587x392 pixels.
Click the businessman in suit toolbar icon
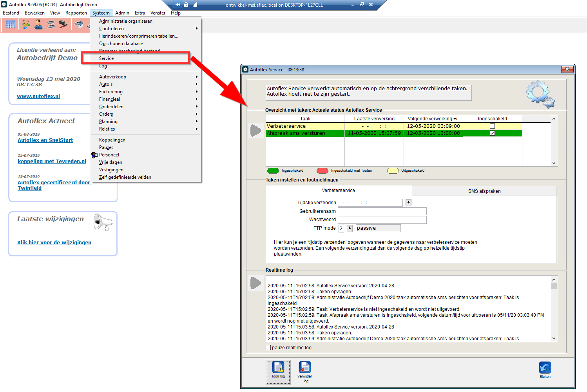[x=38, y=25]
